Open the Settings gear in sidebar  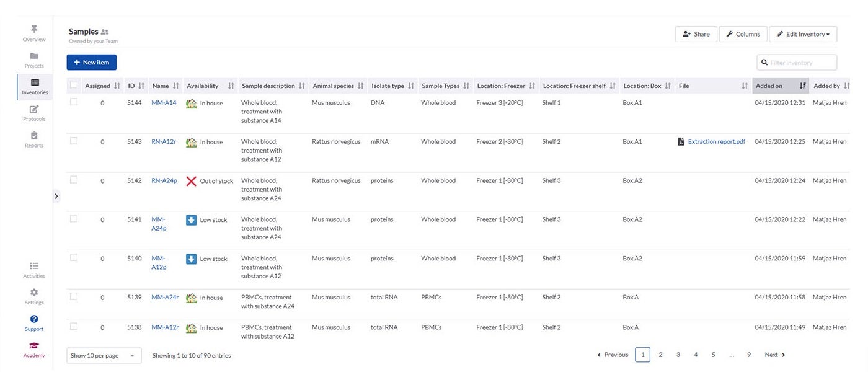pyautogui.click(x=34, y=293)
